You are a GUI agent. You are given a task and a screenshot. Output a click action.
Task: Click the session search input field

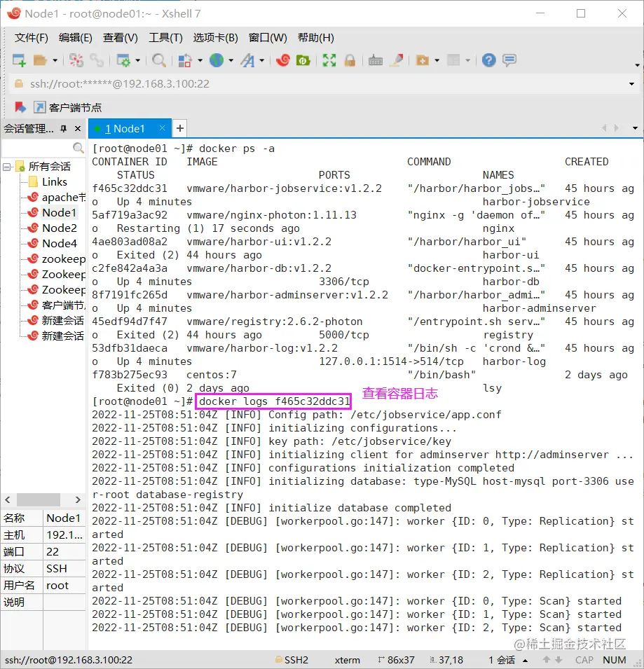pos(37,148)
